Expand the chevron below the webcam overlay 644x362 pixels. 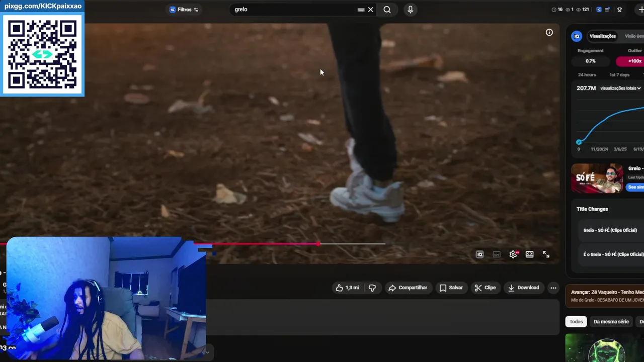click(x=207, y=352)
